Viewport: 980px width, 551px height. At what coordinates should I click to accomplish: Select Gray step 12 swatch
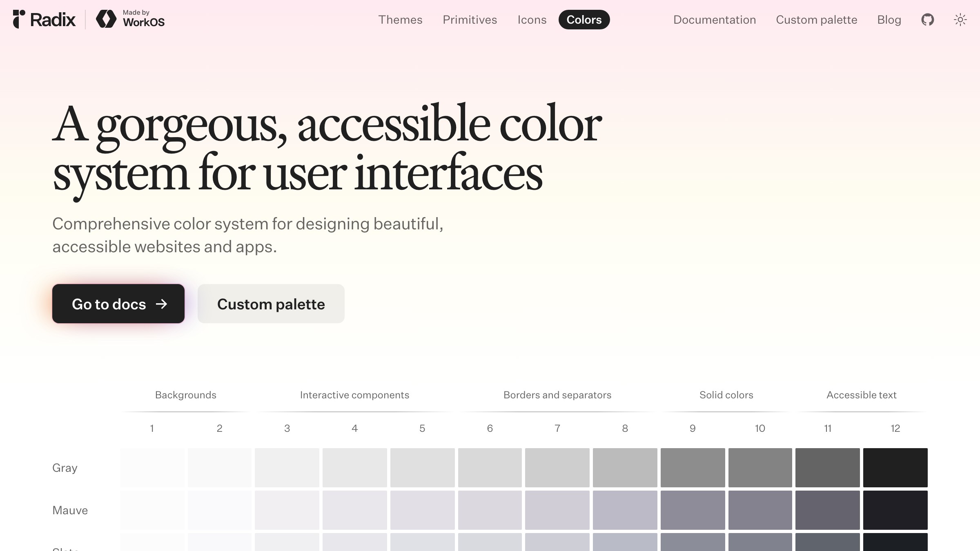click(x=895, y=468)
